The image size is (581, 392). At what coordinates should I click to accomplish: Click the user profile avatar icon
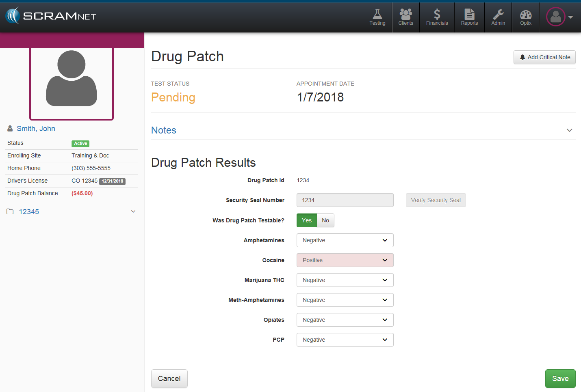point(556,17)
